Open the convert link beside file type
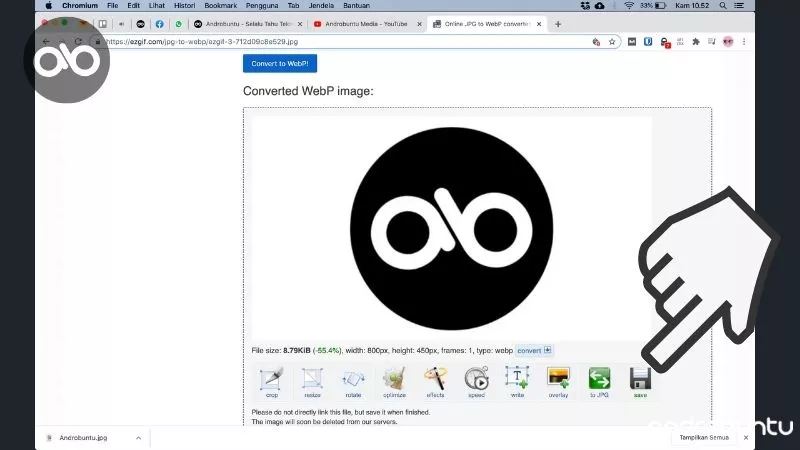 (x=534, y=351)
